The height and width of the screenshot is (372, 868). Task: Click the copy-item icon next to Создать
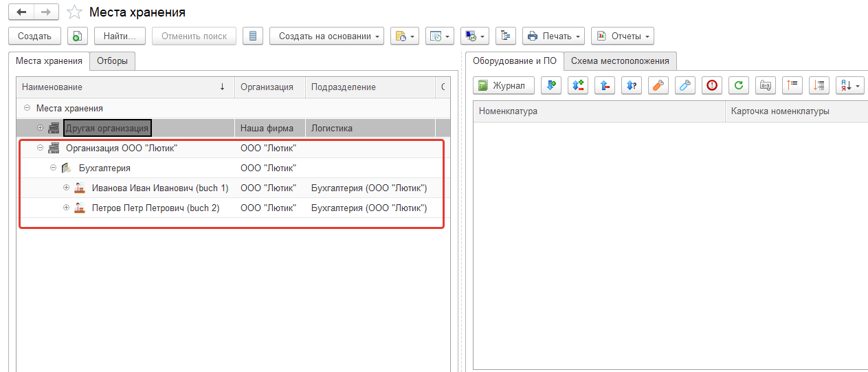coord(78,36)
